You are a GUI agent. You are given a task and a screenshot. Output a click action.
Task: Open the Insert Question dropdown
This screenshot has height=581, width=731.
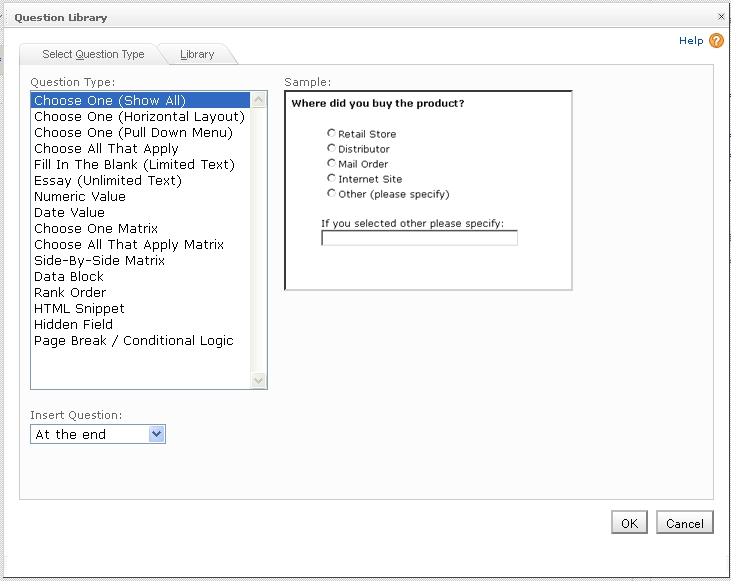156,434
